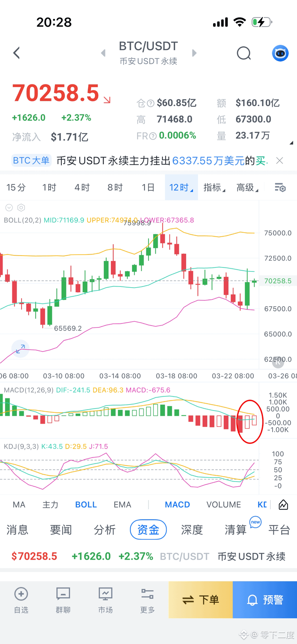Screen dimensions: 297x644
Task: Tap the 70258.5 price axis marker
Action: 278,281
